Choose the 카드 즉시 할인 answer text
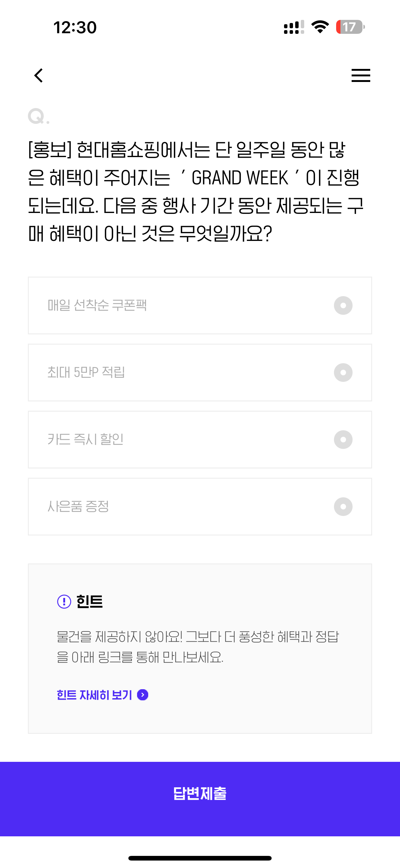 pyautogui.click(x=86, y=439)
